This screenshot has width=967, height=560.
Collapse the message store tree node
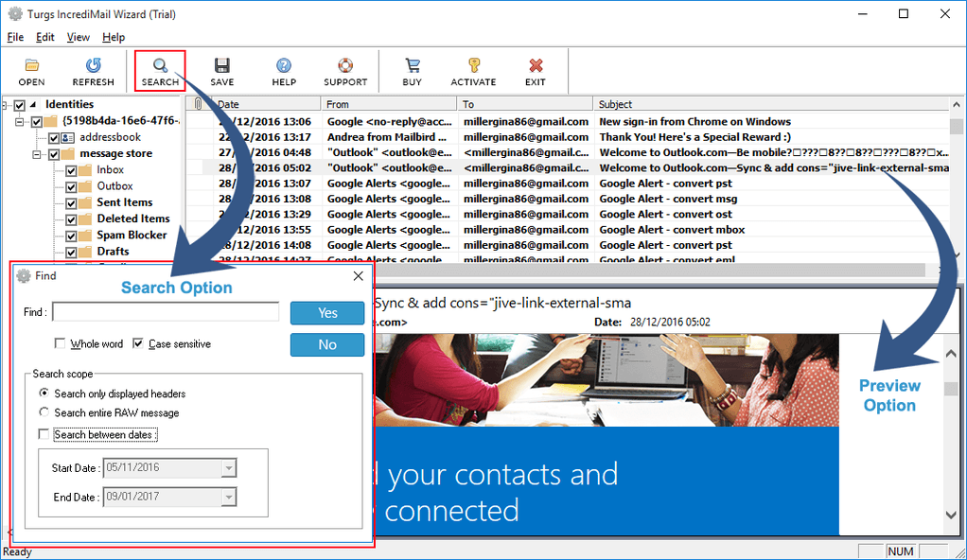38,153
